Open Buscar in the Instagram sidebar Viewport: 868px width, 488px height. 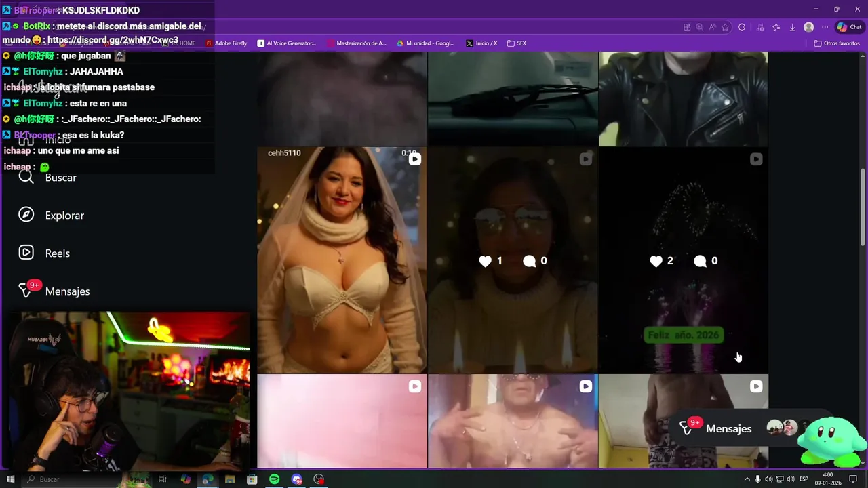click(47, 178)
